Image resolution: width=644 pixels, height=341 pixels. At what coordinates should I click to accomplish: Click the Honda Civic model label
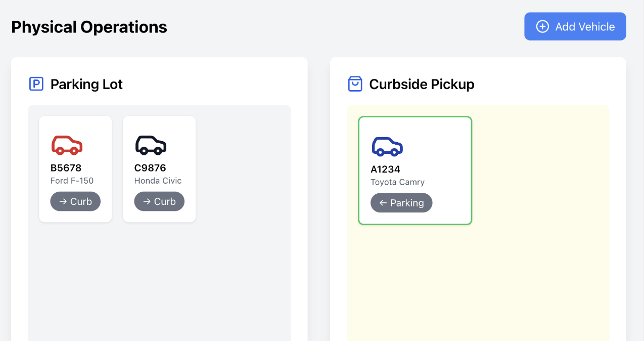(x=158, y=181)
